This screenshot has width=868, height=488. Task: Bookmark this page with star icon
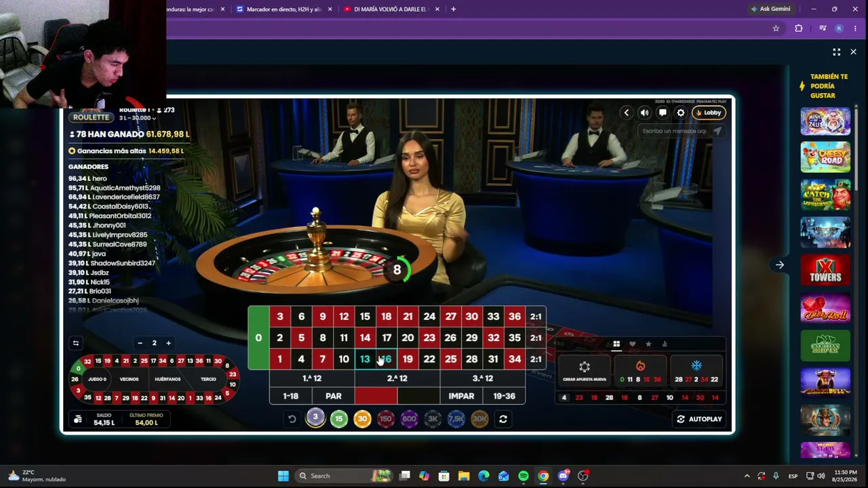(776, 28)
